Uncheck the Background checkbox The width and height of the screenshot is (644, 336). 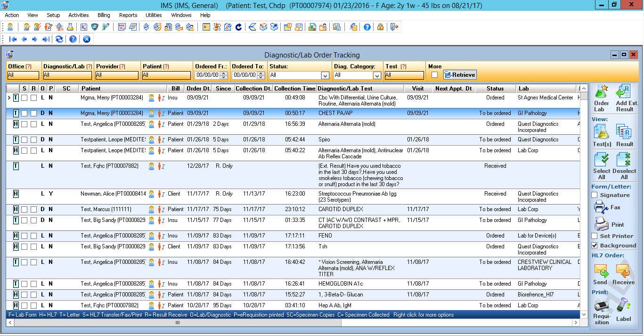tap(595, 246)
